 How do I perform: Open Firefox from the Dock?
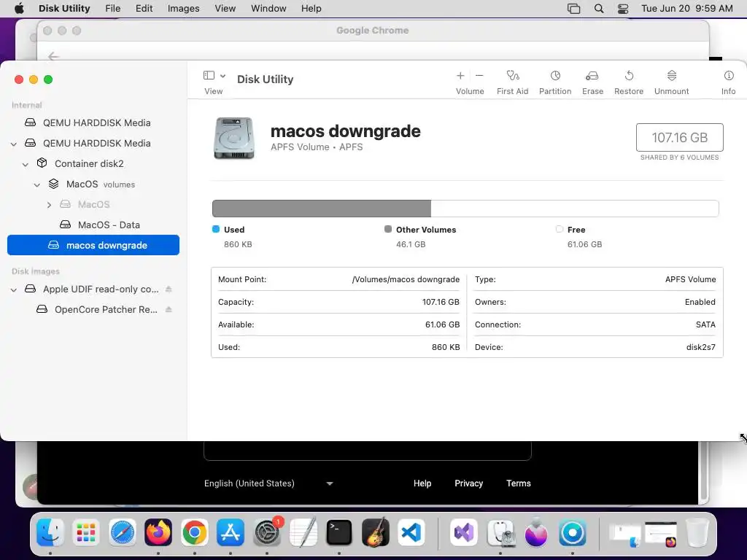(x=158, y=532)
